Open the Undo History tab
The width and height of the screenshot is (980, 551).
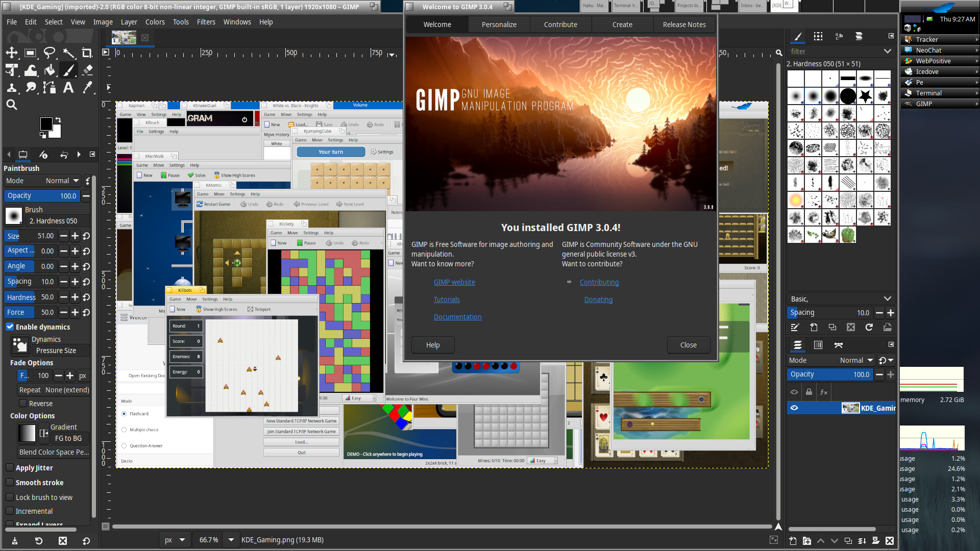pyautogui.click(x=64, y=155)
